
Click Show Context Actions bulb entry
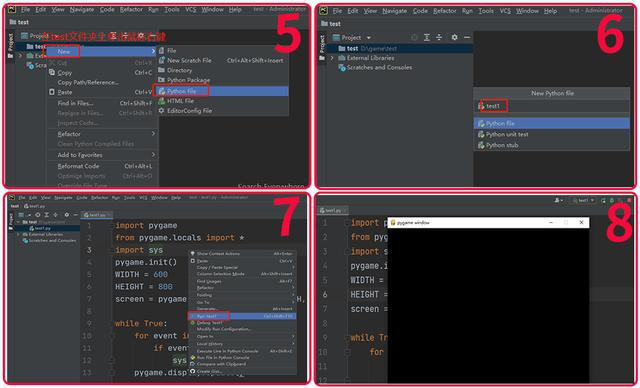point(242,254)
